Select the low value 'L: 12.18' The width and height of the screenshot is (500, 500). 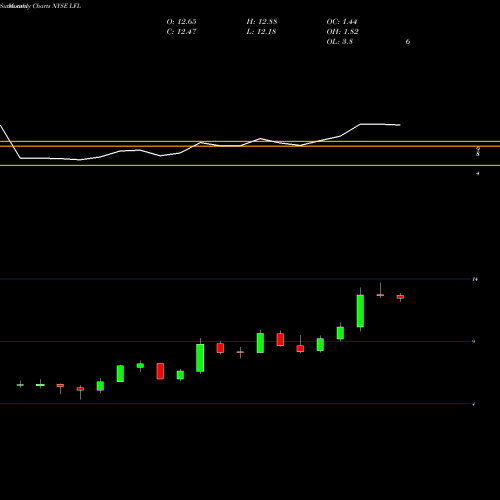pyautogui.click(x=261, y=32)
